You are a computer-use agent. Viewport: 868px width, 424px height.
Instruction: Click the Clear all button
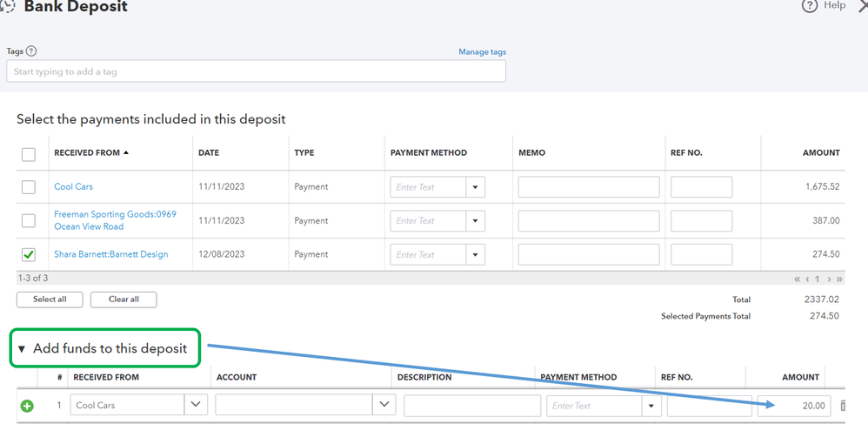click(124, 299)
